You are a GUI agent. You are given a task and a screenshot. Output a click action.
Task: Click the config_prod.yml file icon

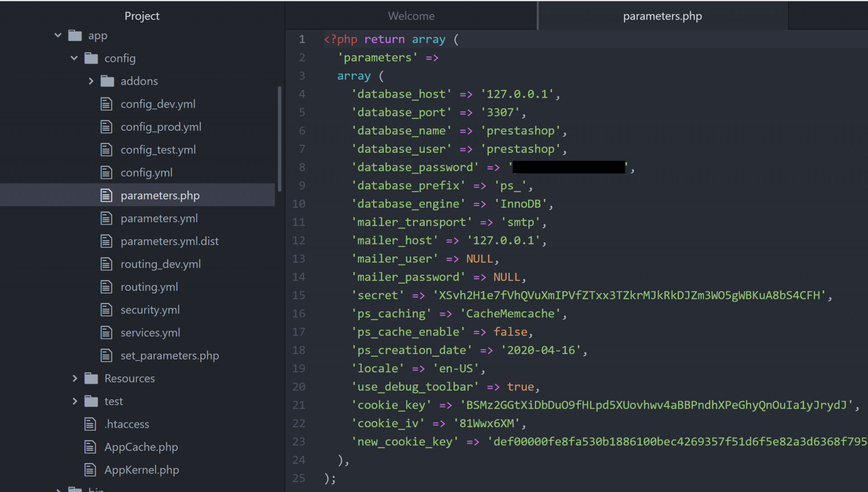106,127
